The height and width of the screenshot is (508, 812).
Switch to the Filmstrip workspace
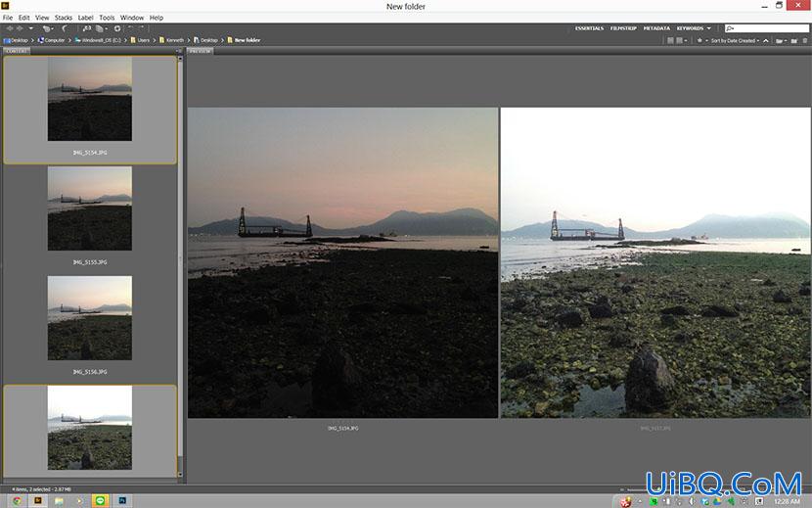pos(623,28)
